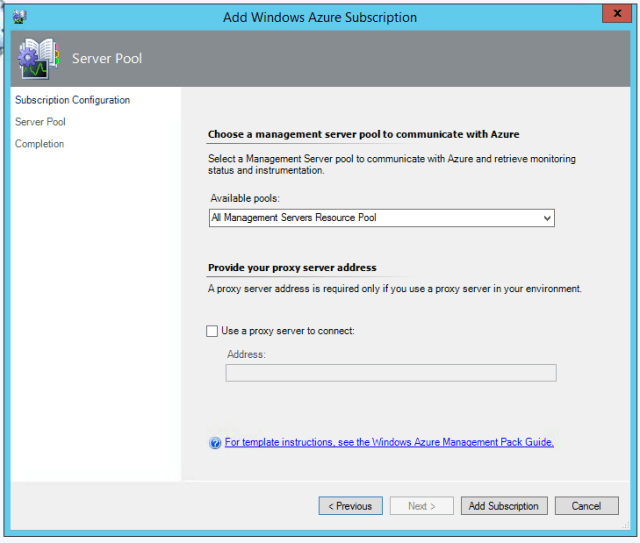Go to the Subscription Configuration step
640x543 pixels.
(x=72, y=100)
